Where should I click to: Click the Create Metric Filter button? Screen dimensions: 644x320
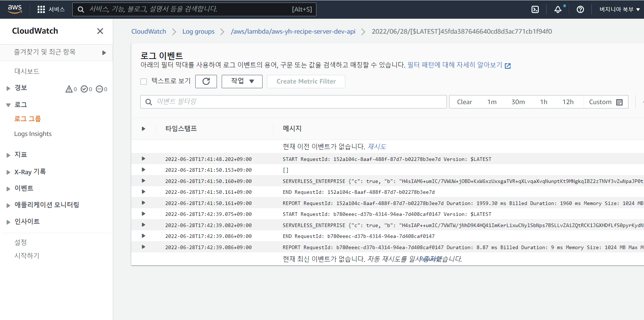click(306, 81)
